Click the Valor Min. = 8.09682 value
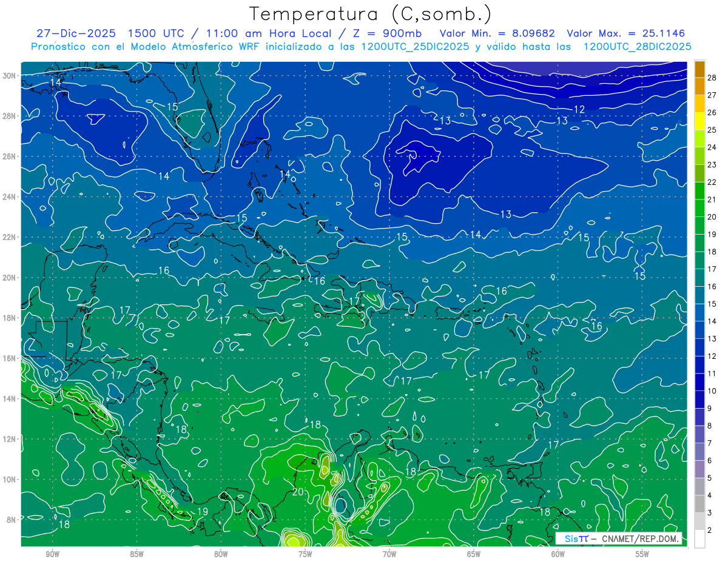This screenshot has width=728, height=562. [x=497, y=33]
